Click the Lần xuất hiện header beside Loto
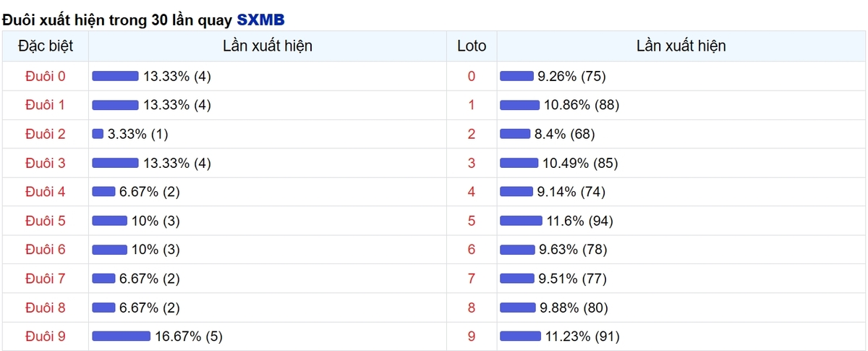868x351 pixels. point(681,46)
